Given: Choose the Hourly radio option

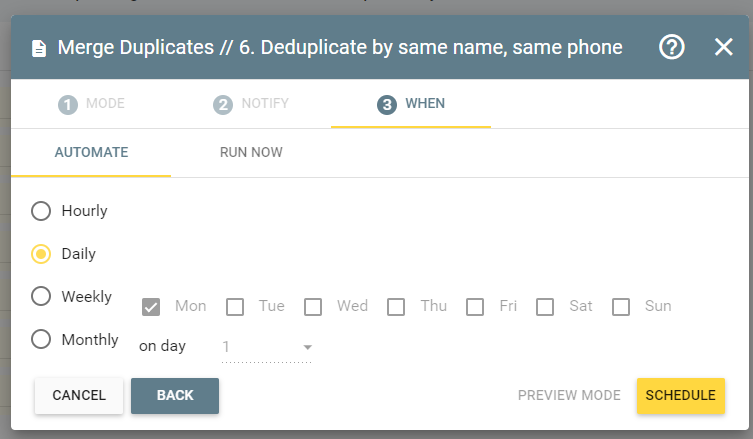Looking at the screenshot, I should (x=41, y=211).
